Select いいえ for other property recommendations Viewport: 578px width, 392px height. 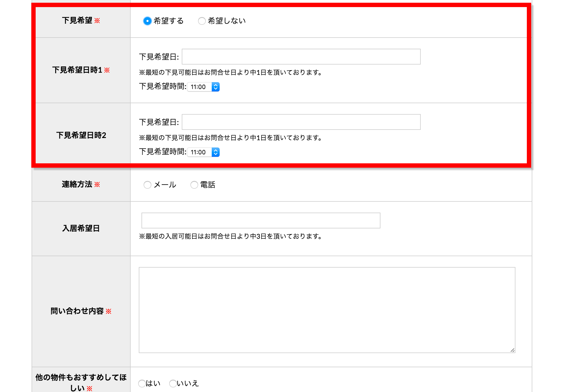tap(173, 384)
